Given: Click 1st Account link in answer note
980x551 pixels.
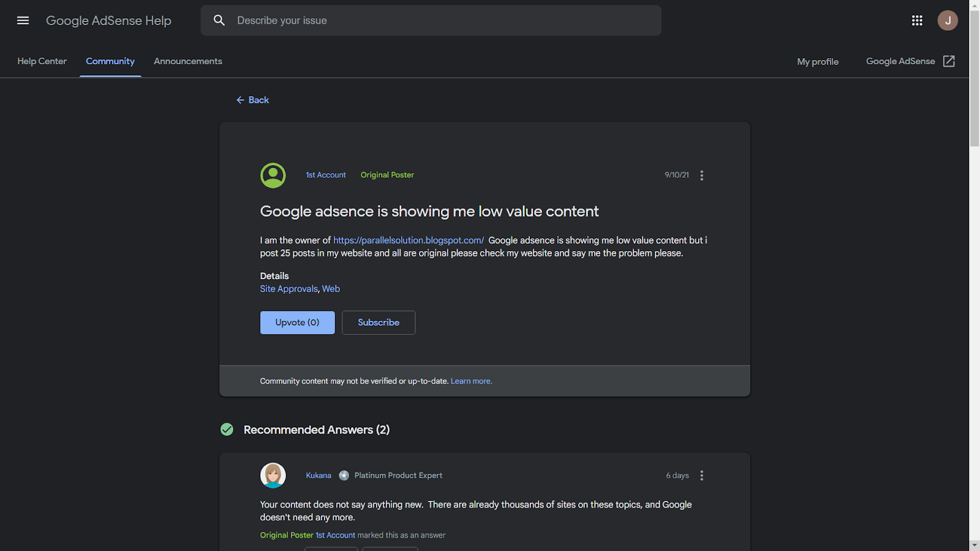Looking at the screenshot, I should (335, 535).
